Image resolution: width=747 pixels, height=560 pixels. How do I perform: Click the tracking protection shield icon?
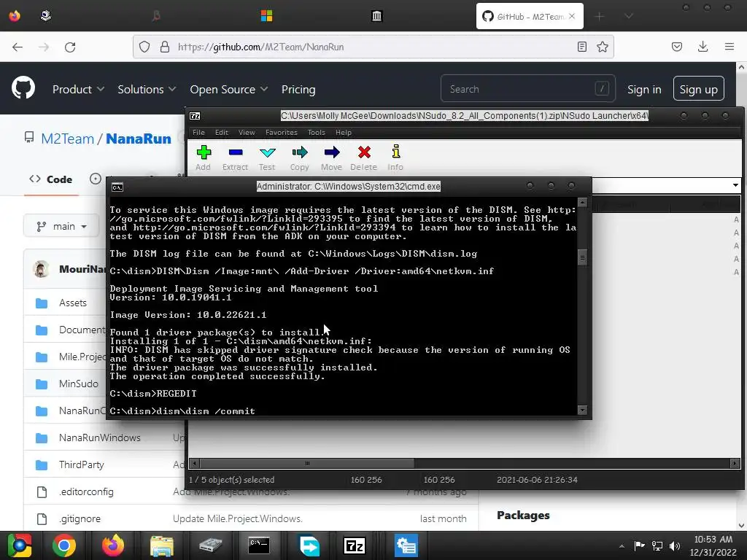pyautogui.click(x=144, y=47)
